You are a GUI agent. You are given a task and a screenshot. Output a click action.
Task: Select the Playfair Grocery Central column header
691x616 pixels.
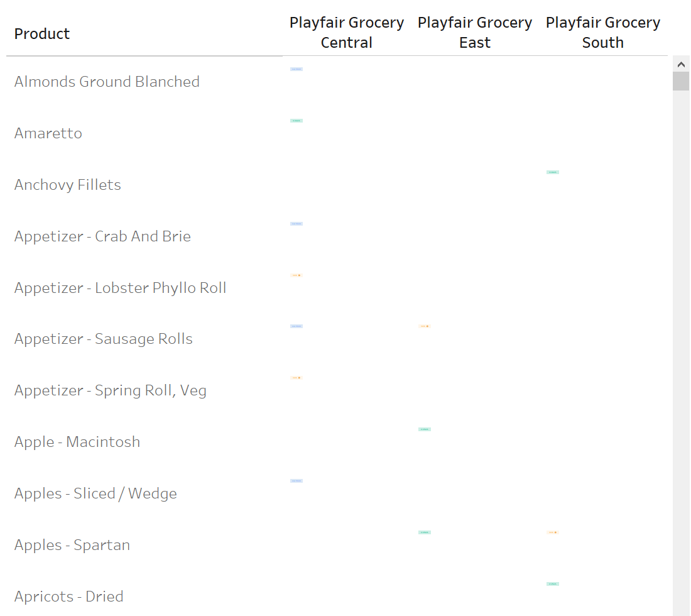click(x=347, y=33)
